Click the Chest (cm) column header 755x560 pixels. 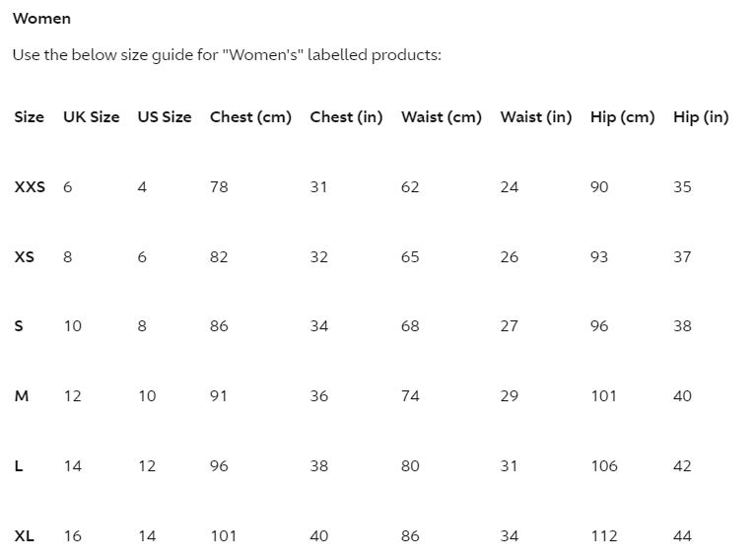click(251, 117)
